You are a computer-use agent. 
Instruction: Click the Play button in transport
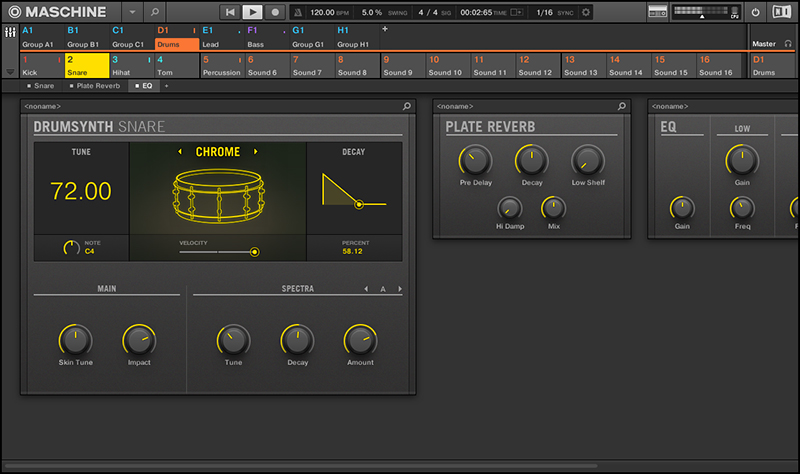pos(252,12)
